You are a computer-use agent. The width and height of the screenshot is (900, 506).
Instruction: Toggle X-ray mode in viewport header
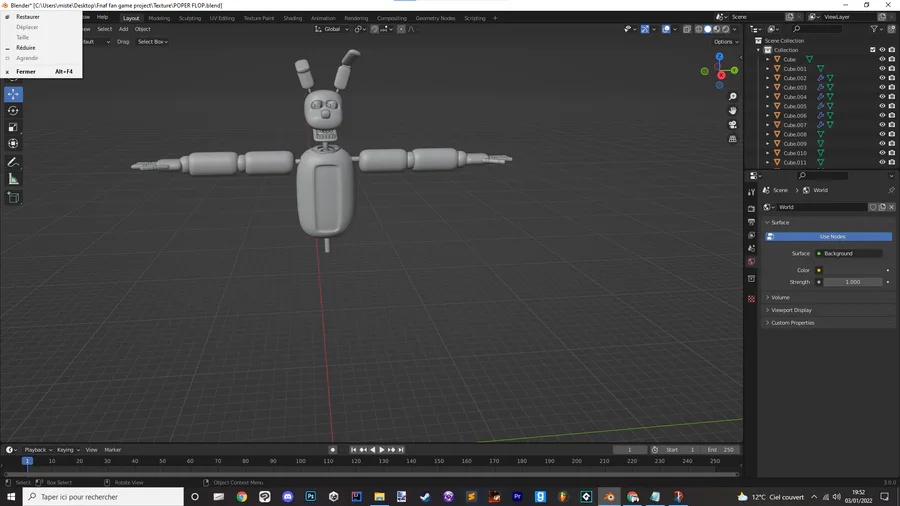pos(686,29)
